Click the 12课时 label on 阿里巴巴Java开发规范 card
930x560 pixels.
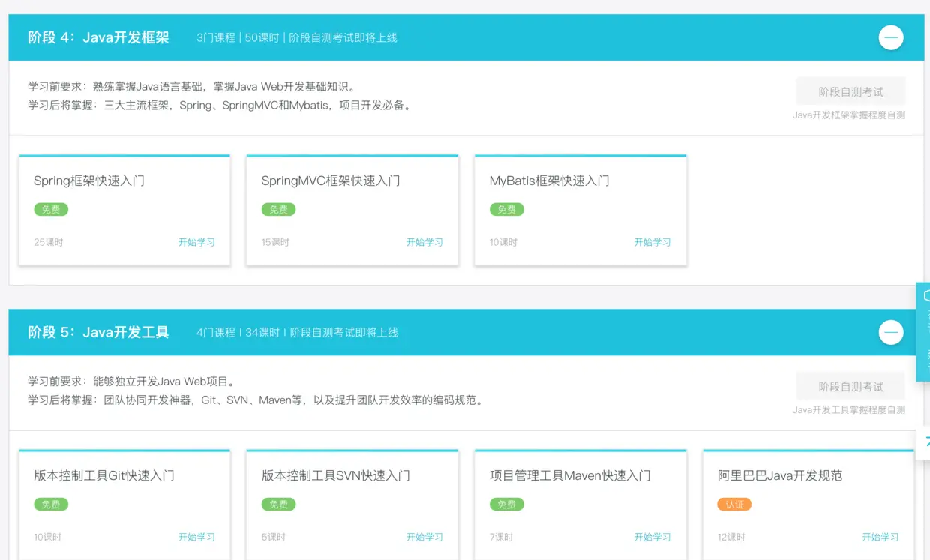tap(732, 537)
